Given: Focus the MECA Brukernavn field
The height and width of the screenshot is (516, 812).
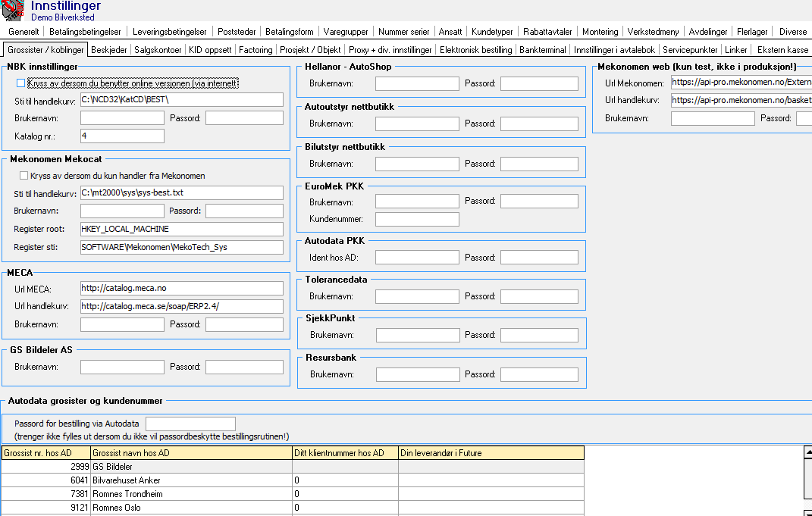Looking at the screenshot, I should (122, 324).
